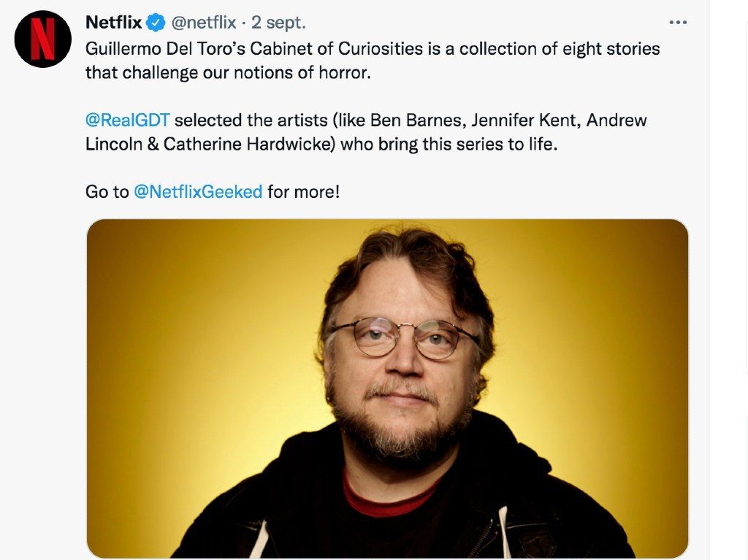This screenshot has height=560, width=748.
Task: Click the "Go to" text before the mention
Action: [x=107, y=192]
